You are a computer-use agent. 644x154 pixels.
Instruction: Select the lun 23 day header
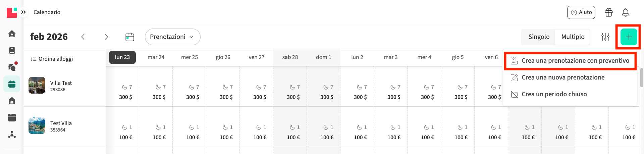click(x=122, y=57)
